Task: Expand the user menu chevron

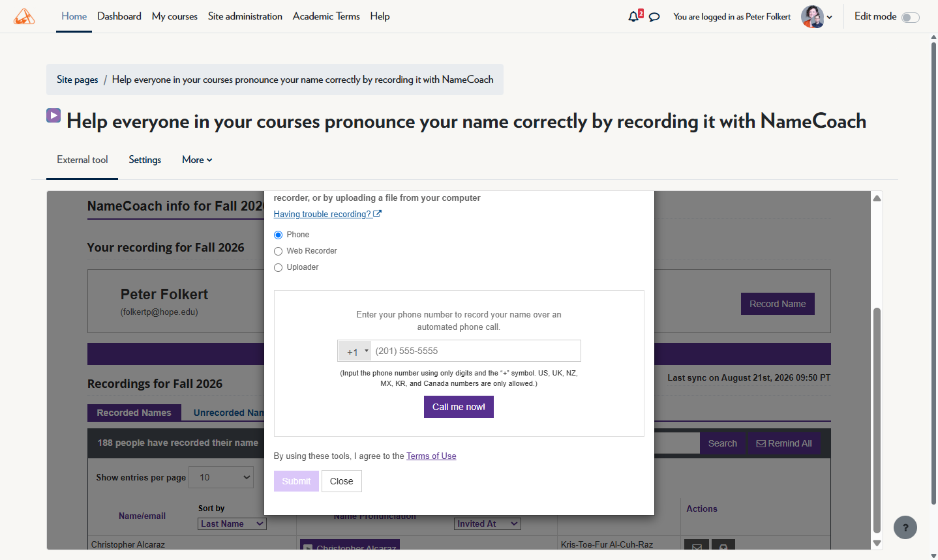Action: coord(830,18)
